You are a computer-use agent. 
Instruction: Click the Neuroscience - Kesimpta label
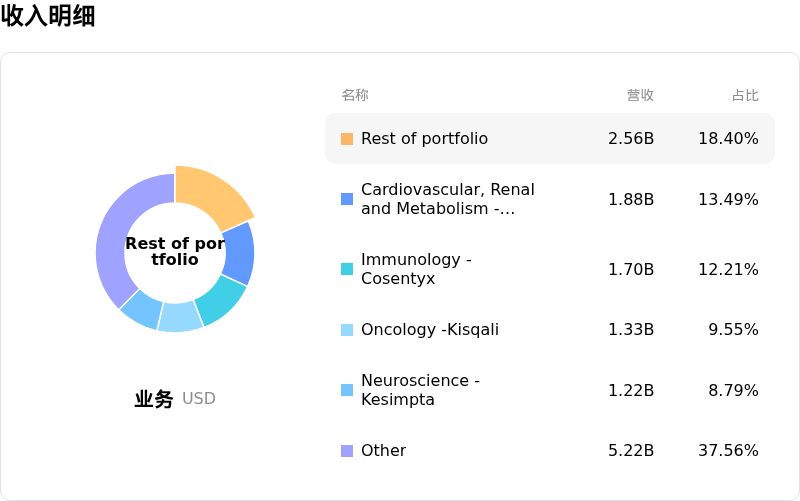[420, 390]
